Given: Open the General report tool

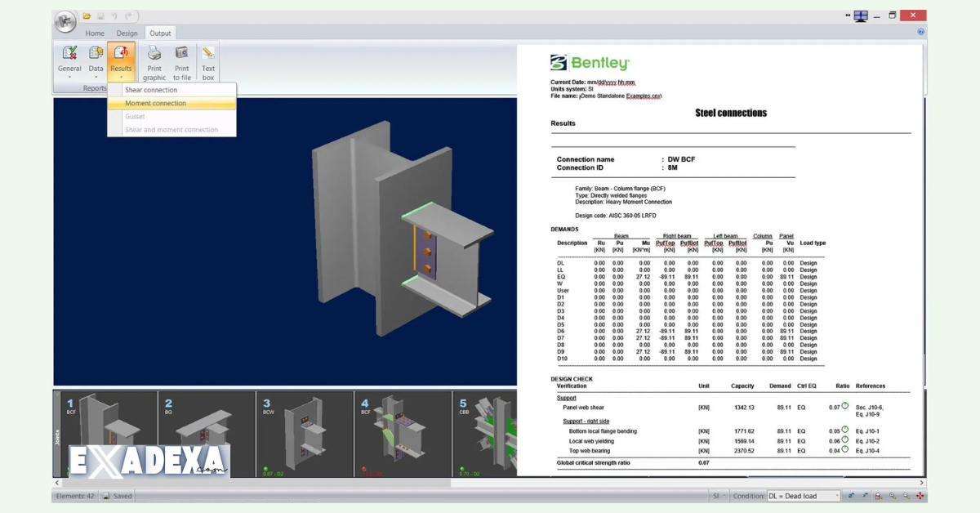Looking at the screenshot, I should click(69, 57).
